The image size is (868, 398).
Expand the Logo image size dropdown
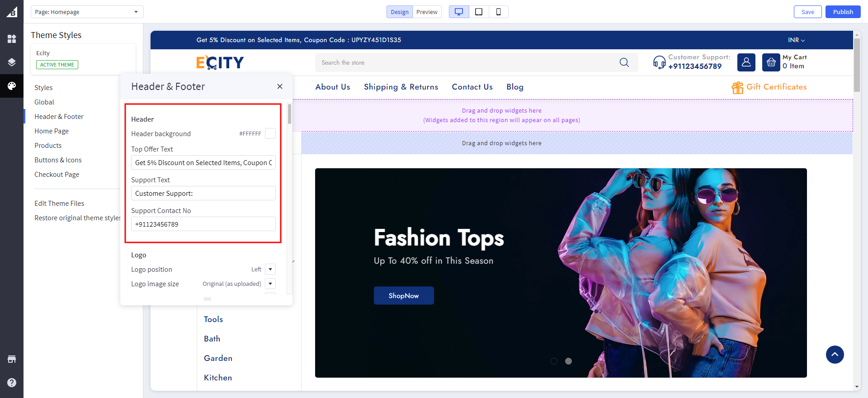(x=270, y=284)
